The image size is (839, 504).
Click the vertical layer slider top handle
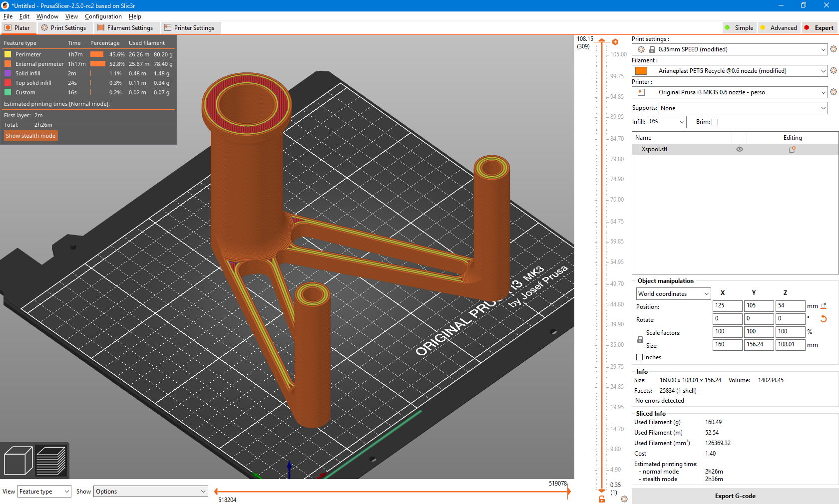tap(602, 40)
